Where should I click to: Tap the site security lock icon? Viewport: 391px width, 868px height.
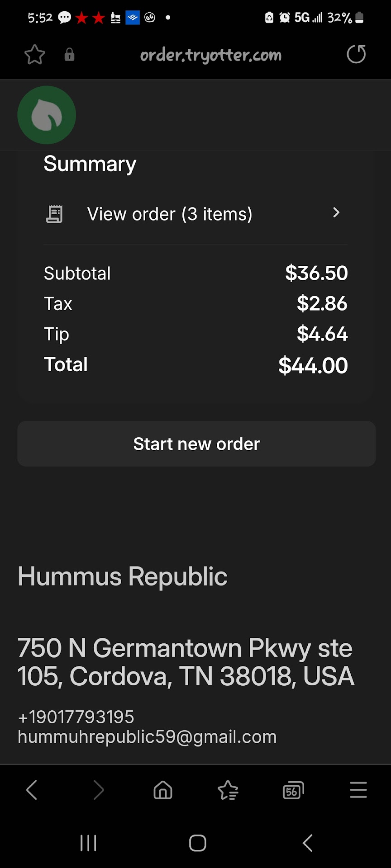[x=69, y=55]
